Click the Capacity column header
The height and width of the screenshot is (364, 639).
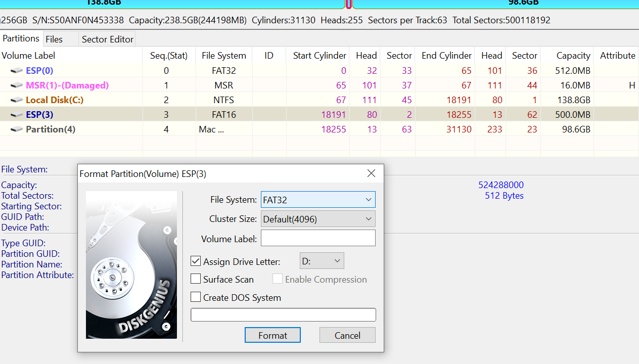pyautogui.click(x=567, y=56)
